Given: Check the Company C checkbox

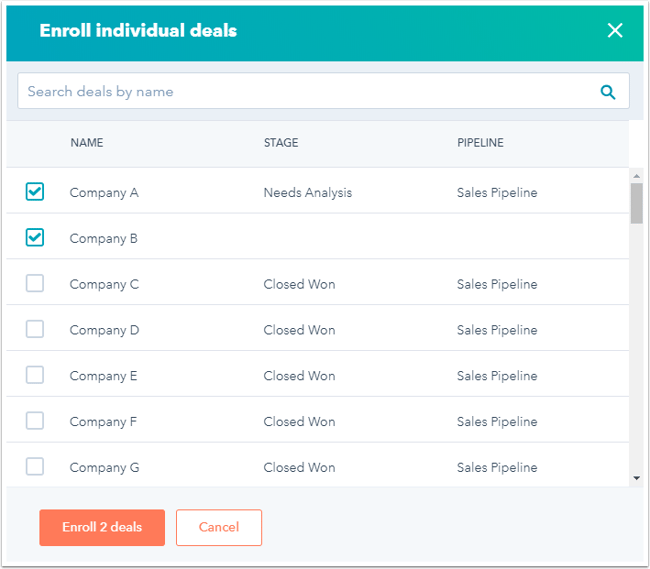Looking at the screenshot, I should [x=35, y=284].
